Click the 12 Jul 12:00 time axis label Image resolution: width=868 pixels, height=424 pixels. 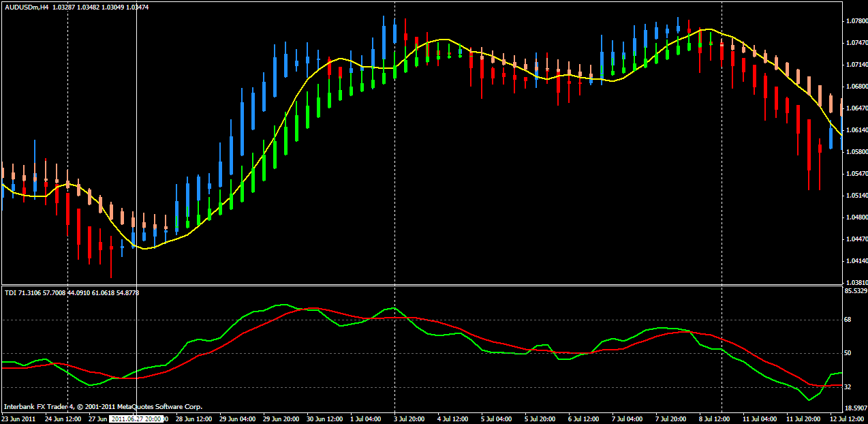[847, 419]
